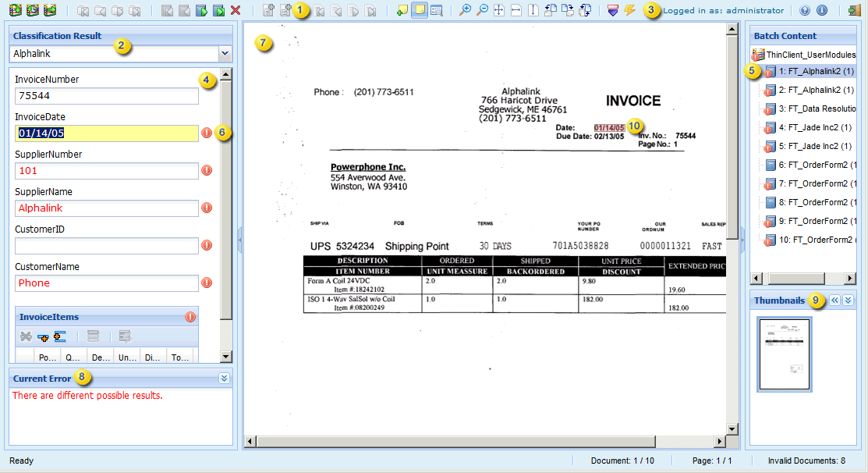Click the error indicator beside InvoiceDate
868x473 pixels.
click(205, 133)
